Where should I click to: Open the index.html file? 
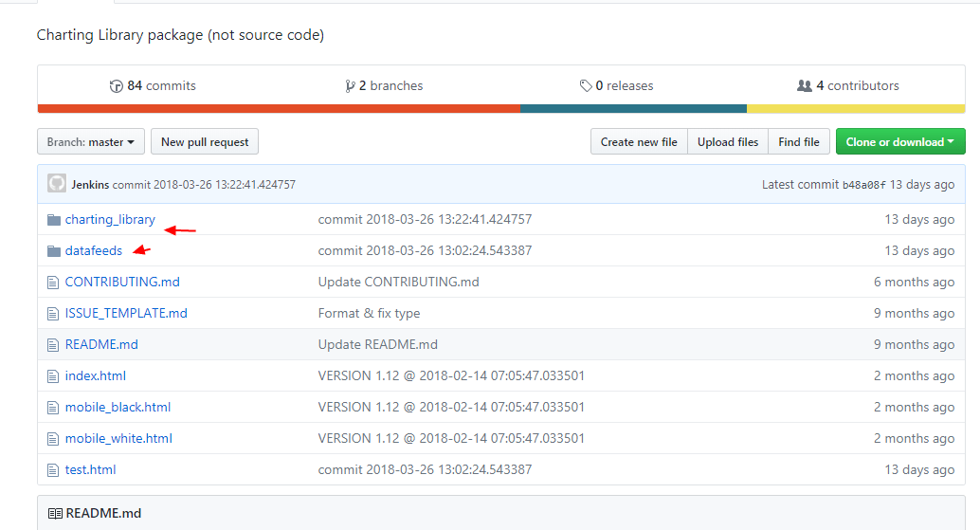pyautogui.click(x=96, y=375)
